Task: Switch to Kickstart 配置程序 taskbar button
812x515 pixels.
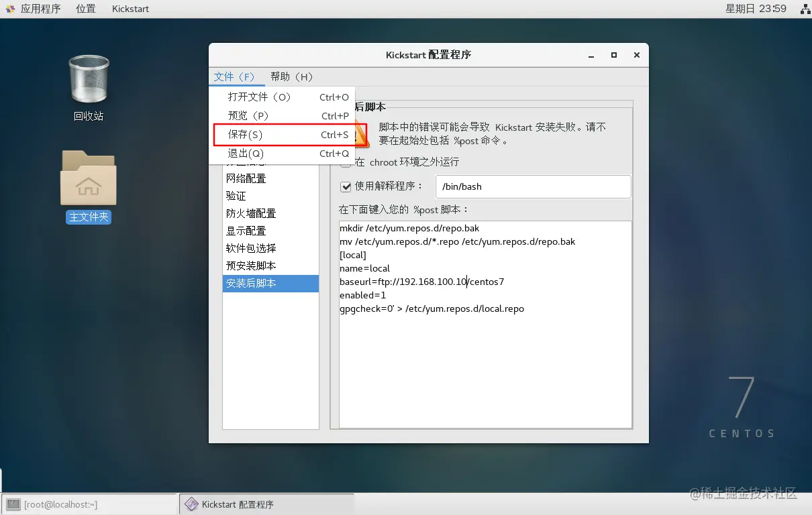Action: click(266, 504)
